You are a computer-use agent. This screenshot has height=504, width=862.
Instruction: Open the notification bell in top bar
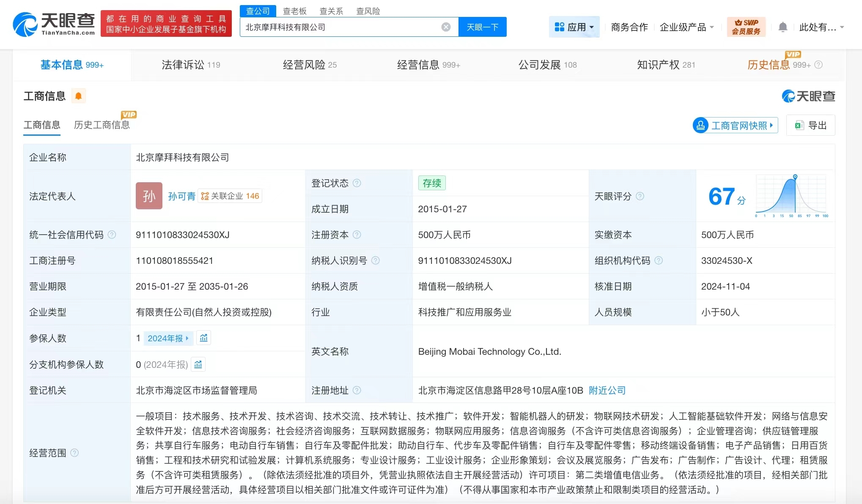[x=783, y=27]
